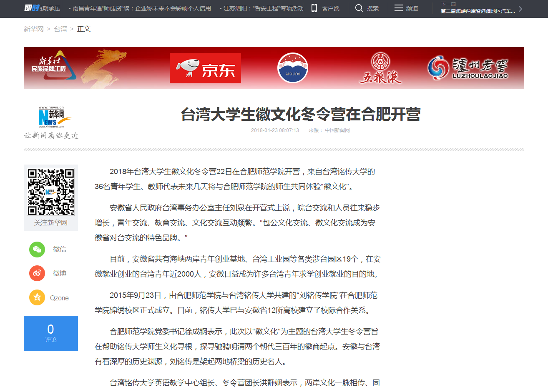Click the 南昌青年 ticker headline
This screenshot has height=392, width=548.
[x=141, y=8]
